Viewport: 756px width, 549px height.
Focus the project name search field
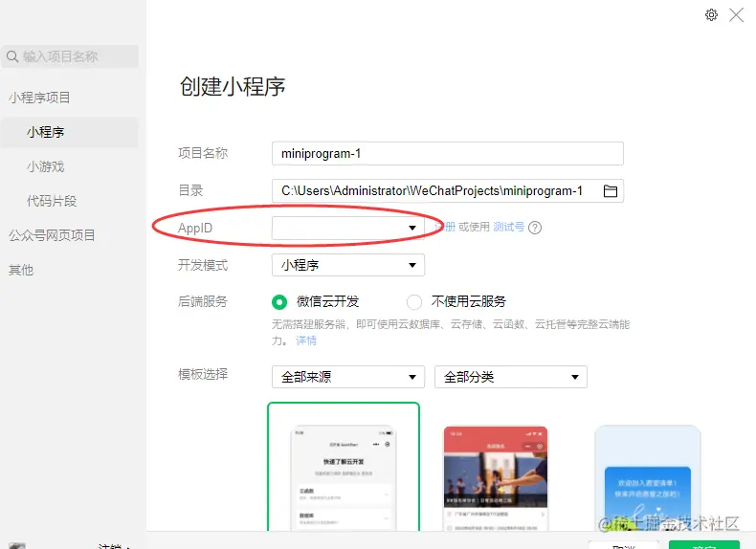tap(70, 56)
